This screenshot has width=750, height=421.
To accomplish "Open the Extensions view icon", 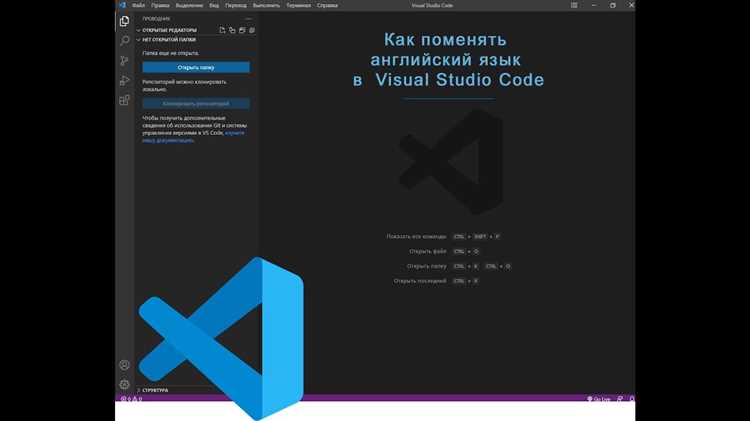I will coord(124,100).
